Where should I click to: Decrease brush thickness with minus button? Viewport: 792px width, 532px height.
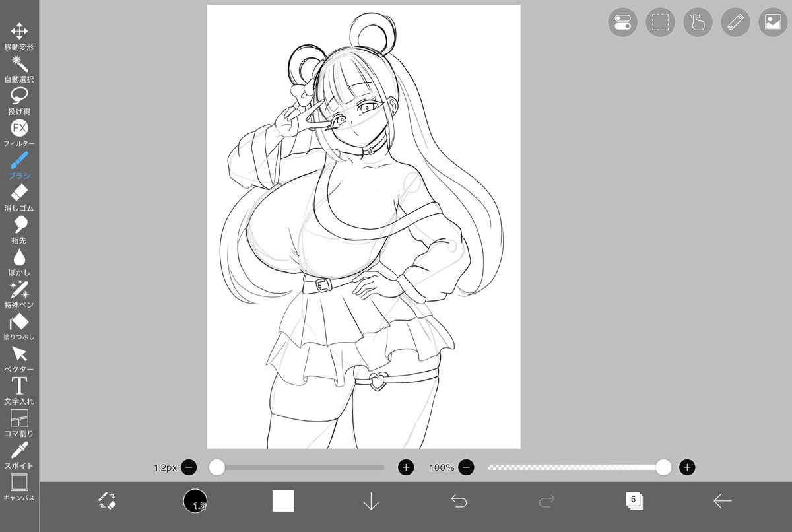point(189,467)
